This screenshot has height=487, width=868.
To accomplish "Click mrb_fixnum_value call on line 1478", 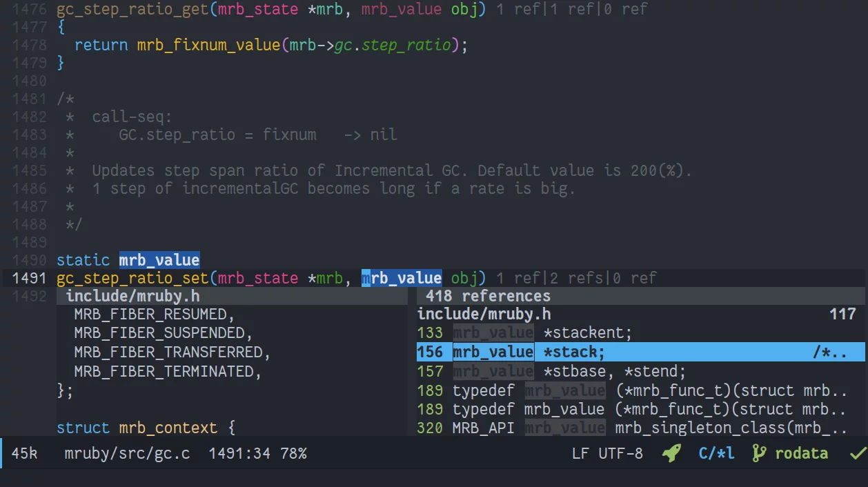I will click(208, 45).
